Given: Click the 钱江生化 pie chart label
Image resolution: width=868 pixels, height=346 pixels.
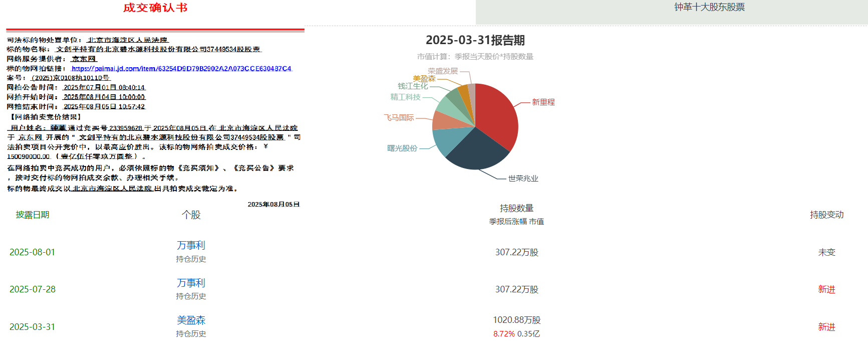Looking at the screenshot, I should [x=413, y=86].
